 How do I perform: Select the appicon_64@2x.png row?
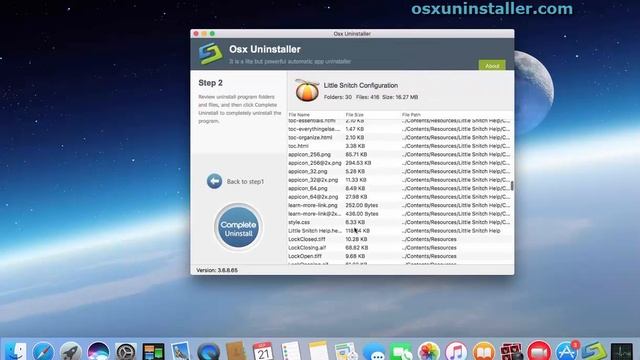400,197
